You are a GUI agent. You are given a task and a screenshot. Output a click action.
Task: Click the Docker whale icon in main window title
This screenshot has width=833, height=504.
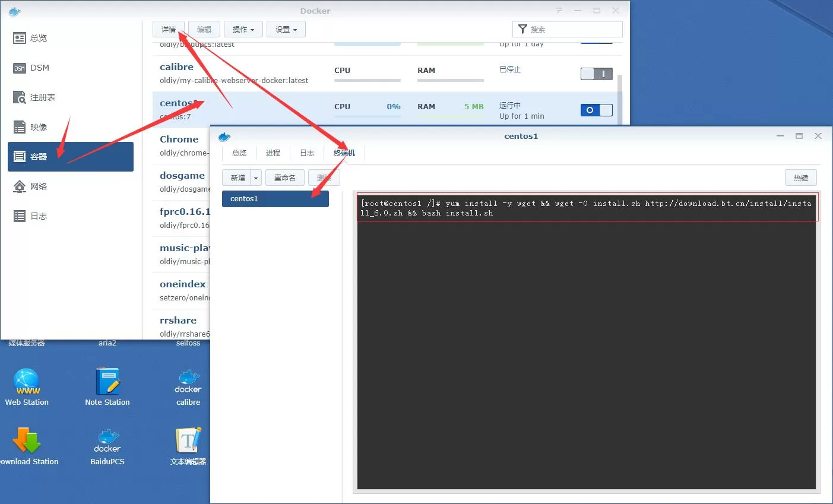coord(15,11)
